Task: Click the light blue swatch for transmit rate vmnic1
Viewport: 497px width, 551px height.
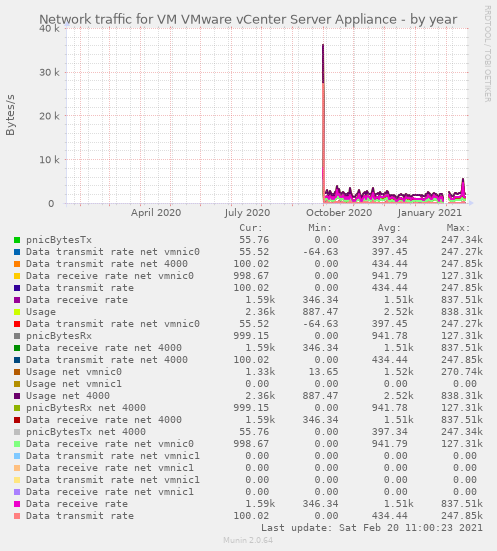Action: 17,456
